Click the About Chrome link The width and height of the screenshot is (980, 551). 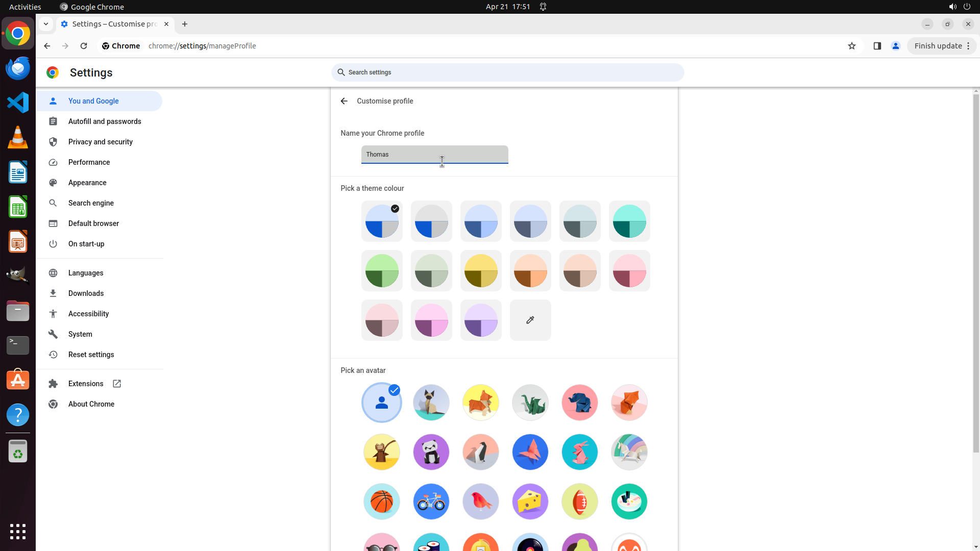click(x=91, y=404)
